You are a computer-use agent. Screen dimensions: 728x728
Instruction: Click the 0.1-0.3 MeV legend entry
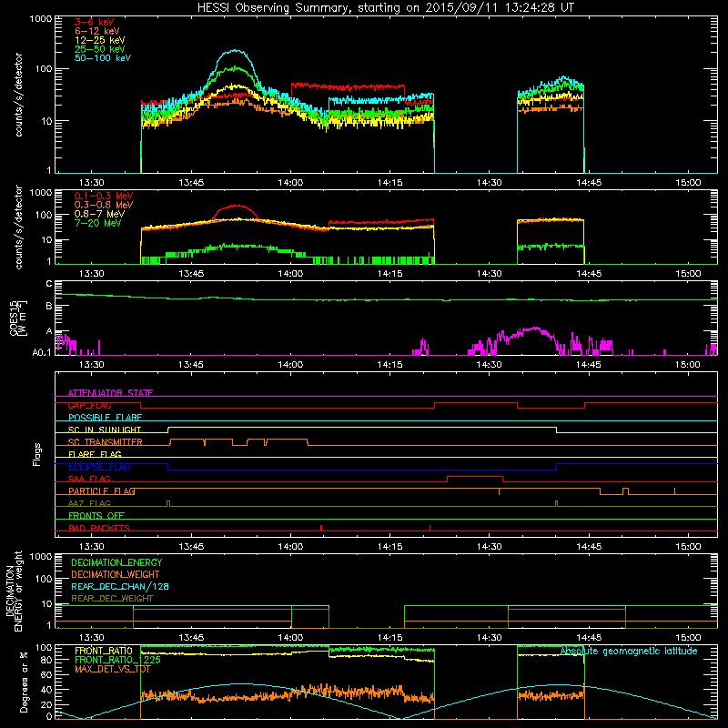(x=104, y=196)
